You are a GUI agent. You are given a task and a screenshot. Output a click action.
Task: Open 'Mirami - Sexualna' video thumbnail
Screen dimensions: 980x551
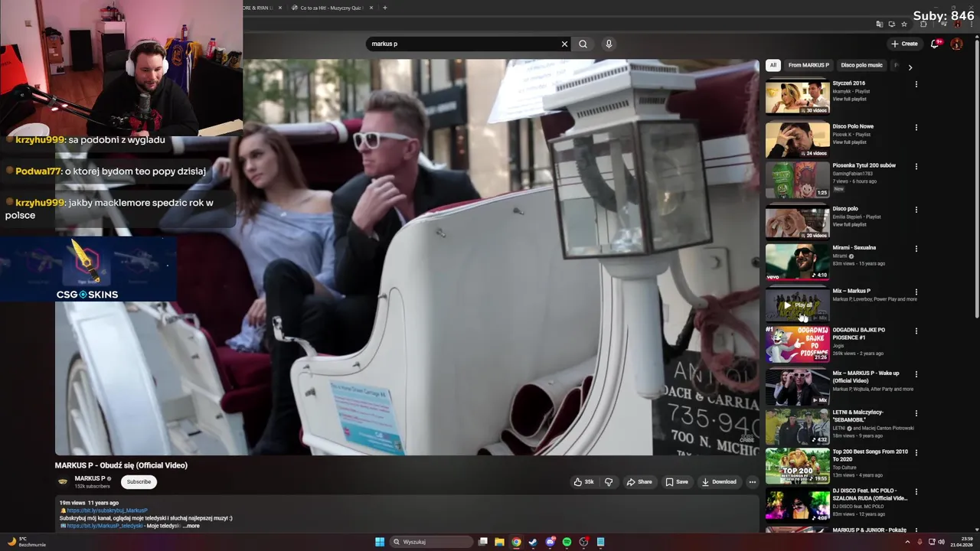point(797,262)
